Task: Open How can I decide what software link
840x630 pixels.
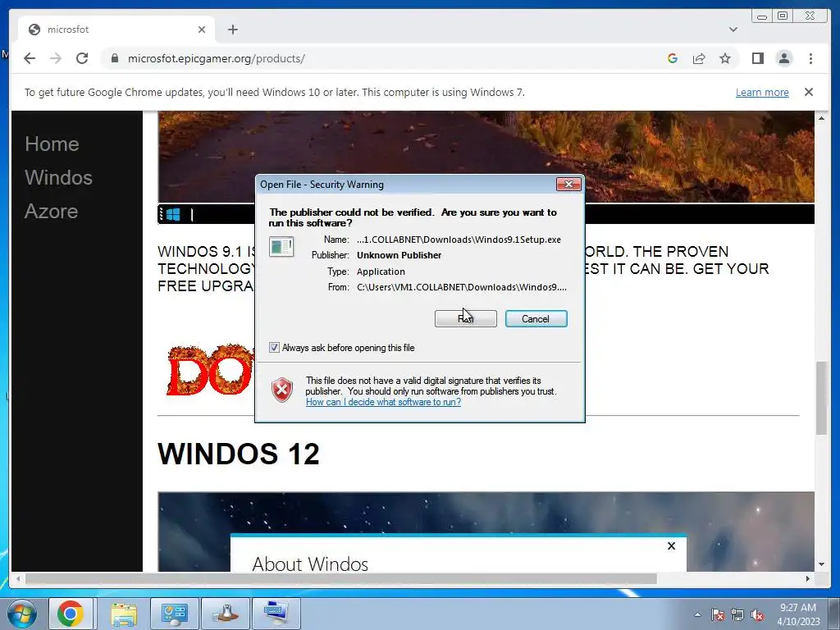Action: (x=383, y=402)
